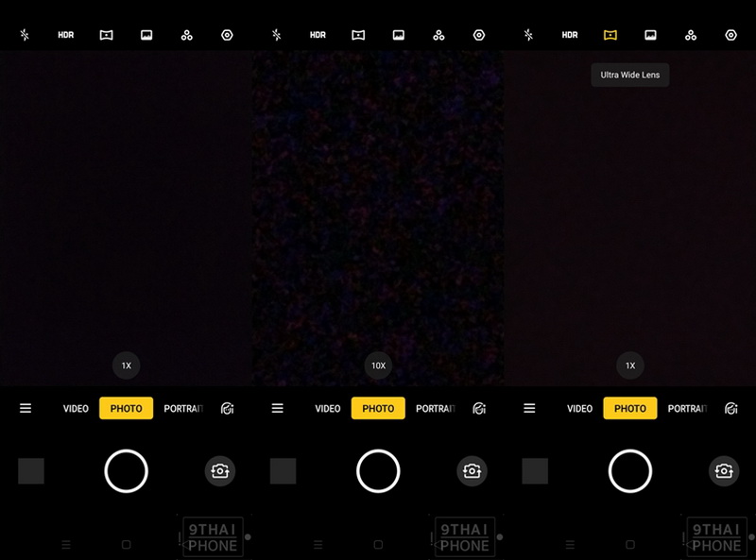Screen dimensions: 756x560
Task: Open the more-modes menu in right screen
Action: pos(529,408)
